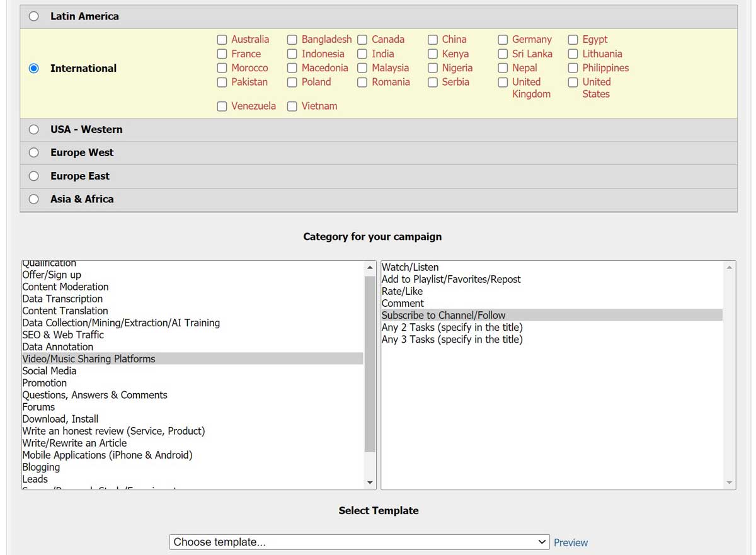Check the Philippines country box
The height and width of the screenshot is (555, 756).
coord(573,68)
